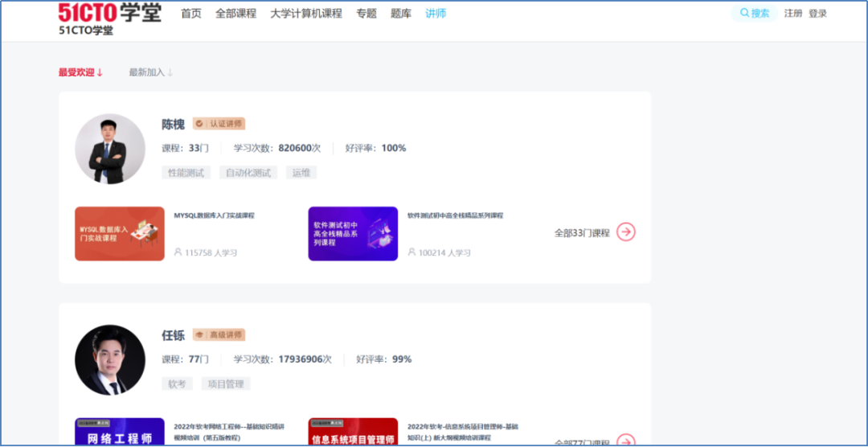Open 陈槐's instructor avatar photo
This screenshot has height=447, width=868.
tap(110, 149)
